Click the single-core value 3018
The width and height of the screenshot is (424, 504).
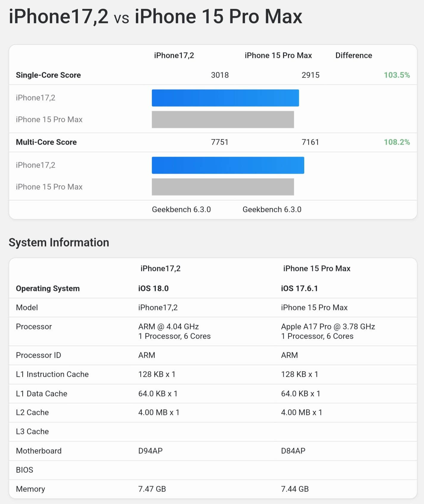[x=220, y=75]
